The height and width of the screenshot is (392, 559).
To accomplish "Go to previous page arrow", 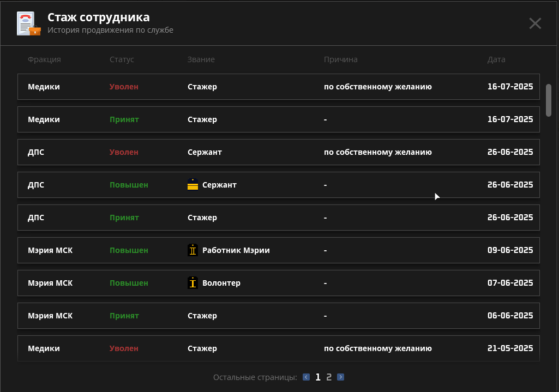I will pyautogui.click(x=306, y=377).
